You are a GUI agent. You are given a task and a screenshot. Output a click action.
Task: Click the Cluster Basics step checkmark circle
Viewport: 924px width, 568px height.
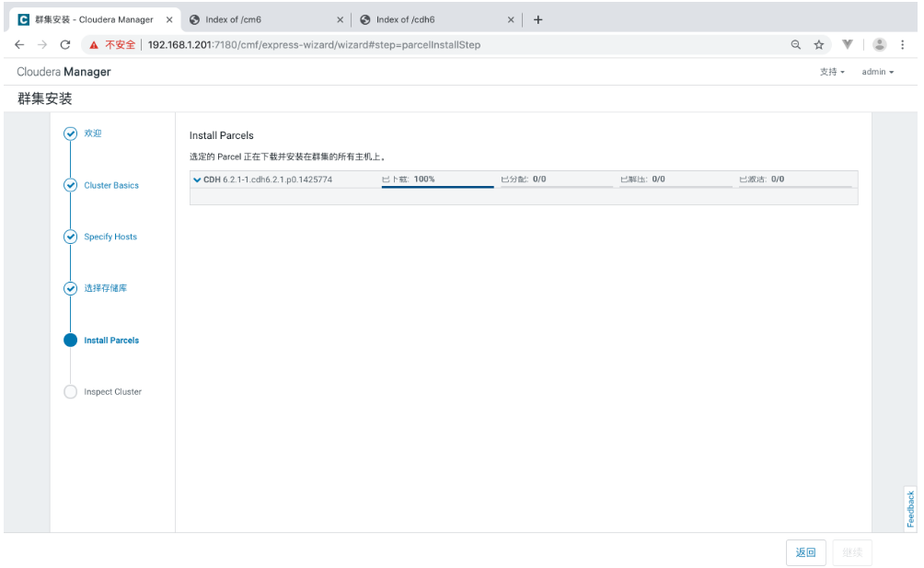pyautogui.click(x=70, y=185)
